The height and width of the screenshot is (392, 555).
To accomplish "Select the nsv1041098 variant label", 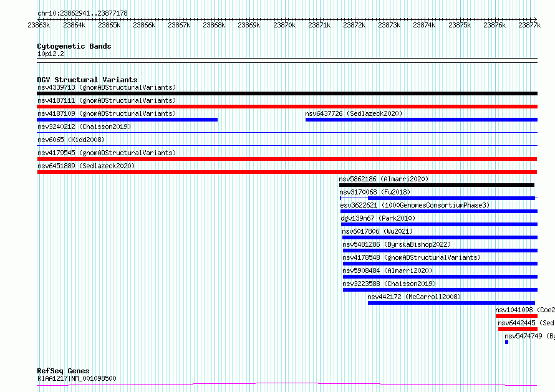I will (x=525, y=310).
